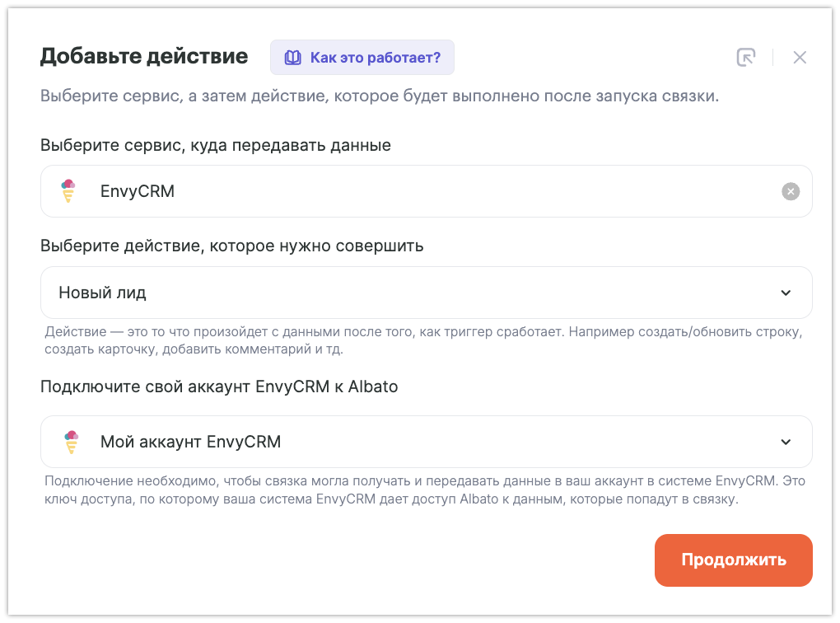Click the EnvyCRM logo in the service field

[69, 191]
